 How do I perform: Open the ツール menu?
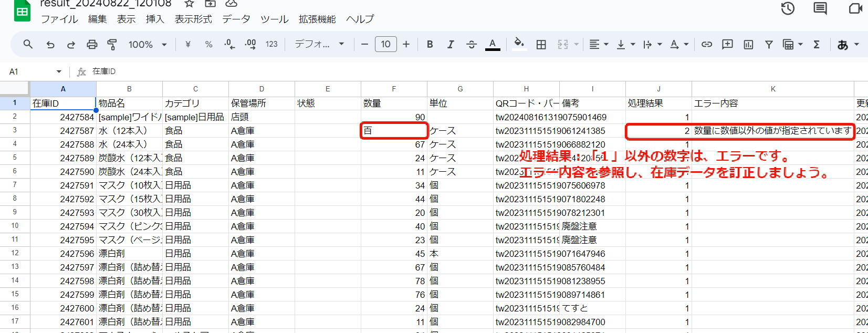tap(275, 19)
